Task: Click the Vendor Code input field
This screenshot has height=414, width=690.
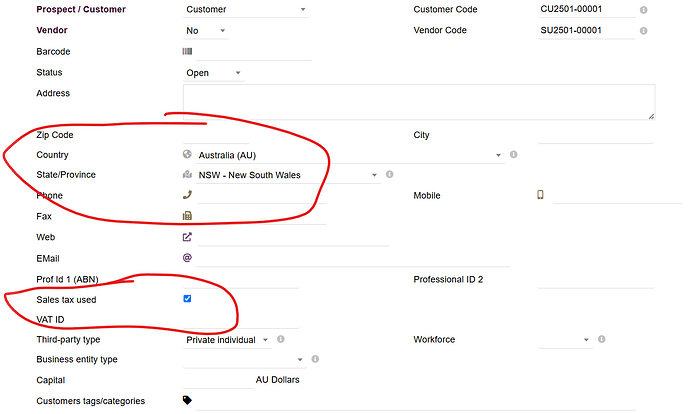Action: point(586,31)
